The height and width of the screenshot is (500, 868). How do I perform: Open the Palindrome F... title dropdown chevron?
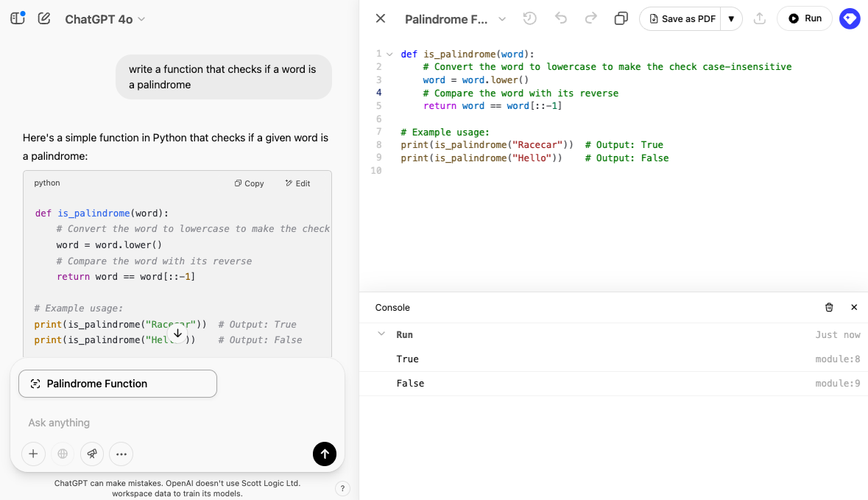coord(502,19)
